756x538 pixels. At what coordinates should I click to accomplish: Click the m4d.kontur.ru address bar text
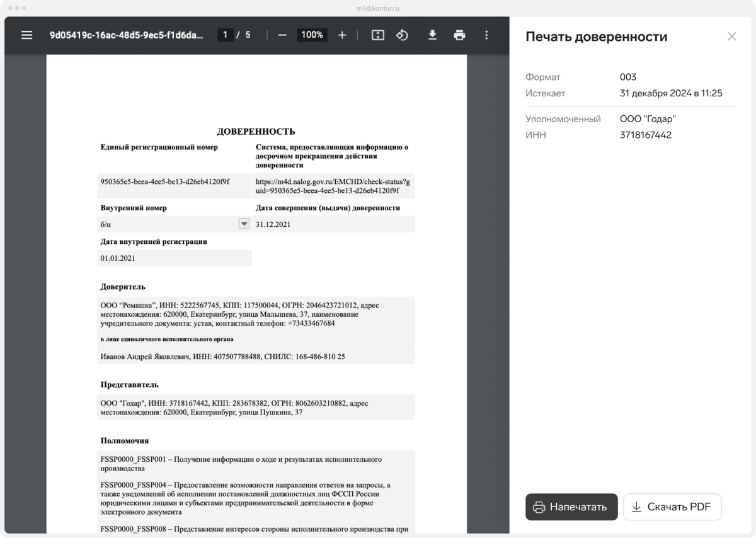378,8
